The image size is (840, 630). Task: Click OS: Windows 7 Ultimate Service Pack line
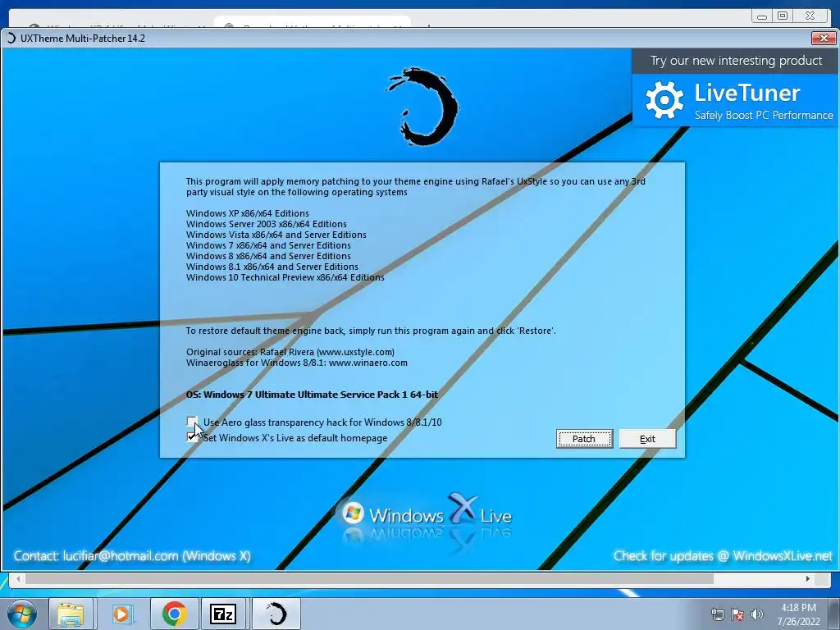[312, 395]
